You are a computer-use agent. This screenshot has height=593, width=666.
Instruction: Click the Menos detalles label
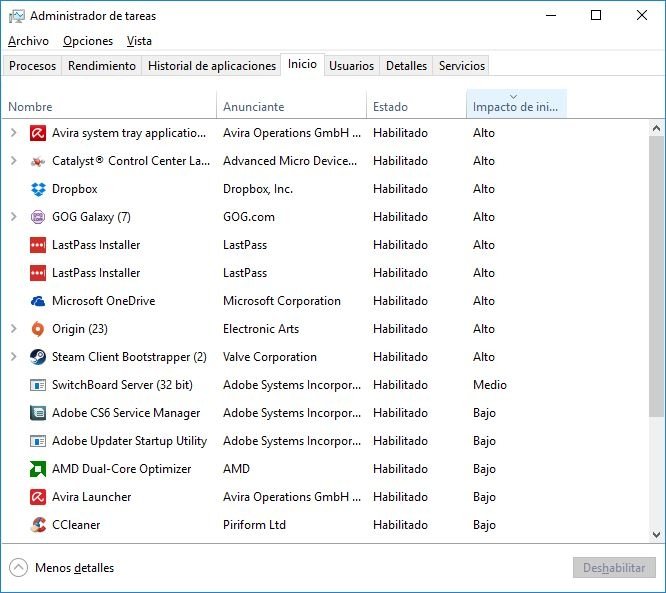pyautogui.click(x=74, y=568)
